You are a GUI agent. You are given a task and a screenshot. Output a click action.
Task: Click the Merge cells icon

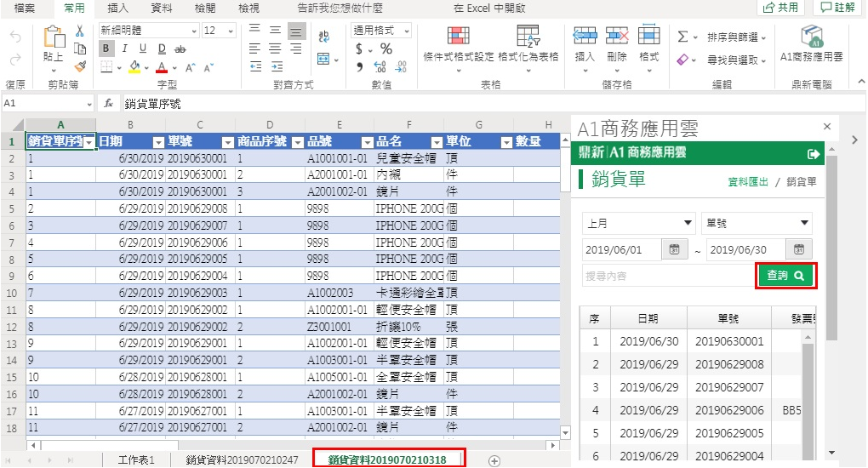(x=324, y=59)
